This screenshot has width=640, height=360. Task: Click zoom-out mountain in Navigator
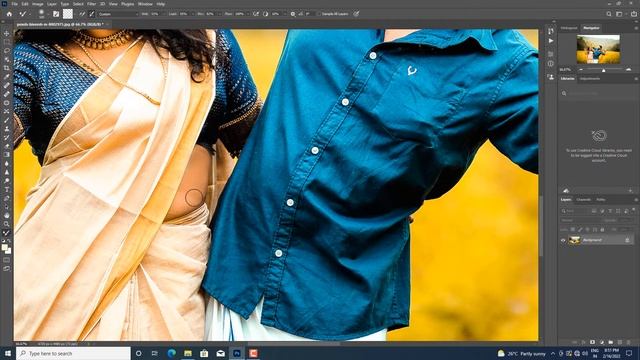click(x=581, y=70)
